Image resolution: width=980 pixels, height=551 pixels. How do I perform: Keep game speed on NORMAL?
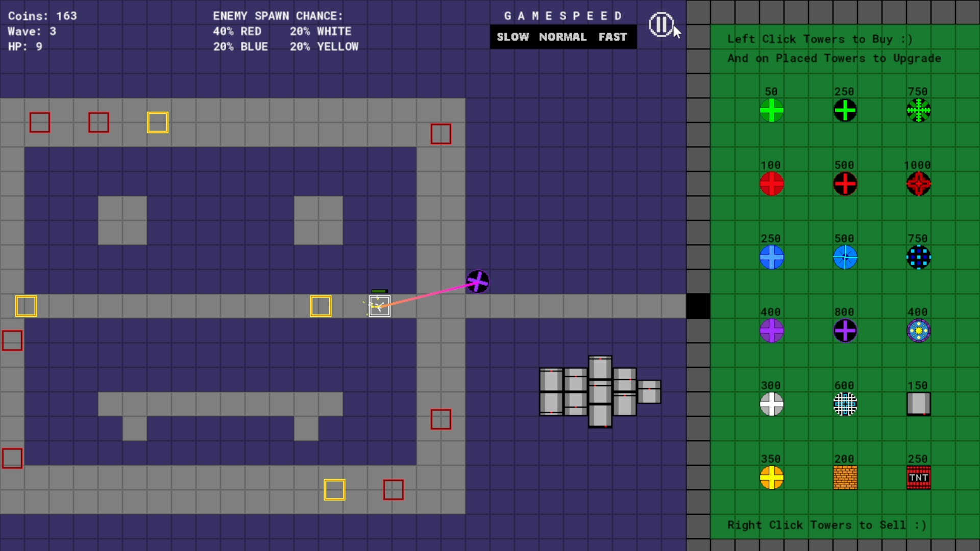point(563,37)
